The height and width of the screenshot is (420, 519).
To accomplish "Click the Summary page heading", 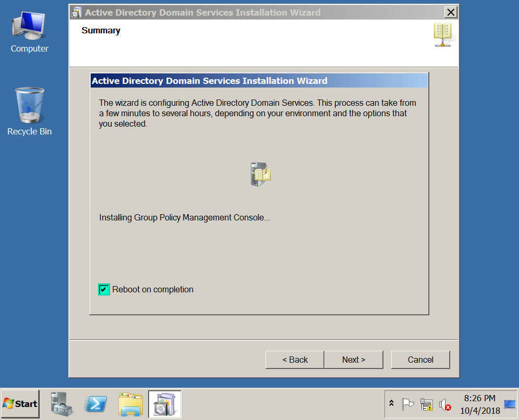I will pos(101,30).
